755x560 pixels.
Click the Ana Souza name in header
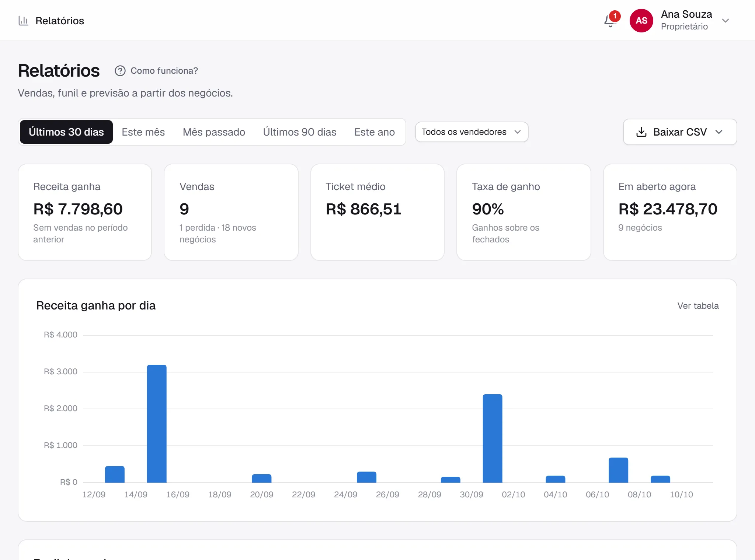(686, 14)
